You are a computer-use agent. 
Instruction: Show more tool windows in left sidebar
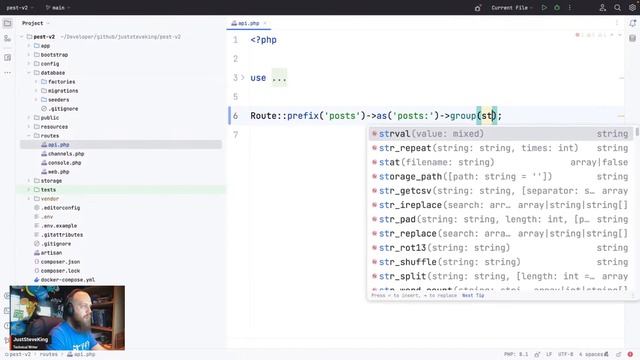click(x=7, y=73)
